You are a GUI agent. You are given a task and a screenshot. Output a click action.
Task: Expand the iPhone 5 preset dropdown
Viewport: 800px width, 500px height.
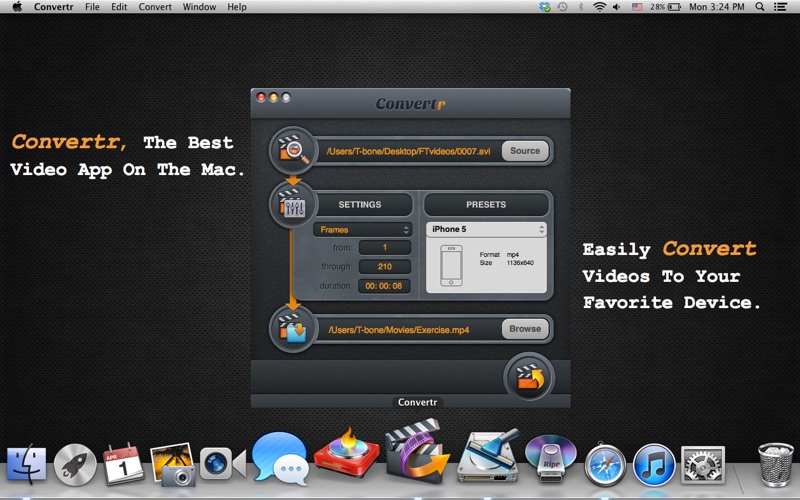click(x=486, y=229)
